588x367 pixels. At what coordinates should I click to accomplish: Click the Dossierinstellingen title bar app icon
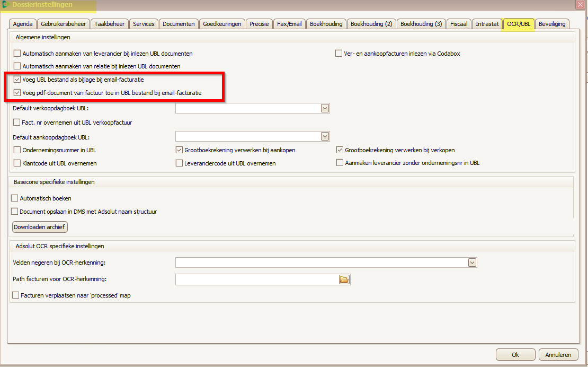(x=5, y=5)
